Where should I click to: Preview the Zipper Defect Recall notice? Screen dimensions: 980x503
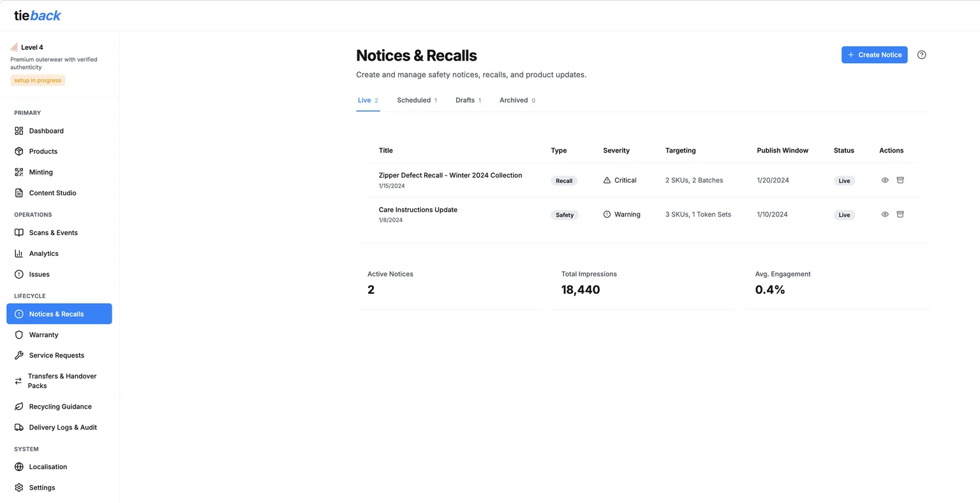click(884, 180)
